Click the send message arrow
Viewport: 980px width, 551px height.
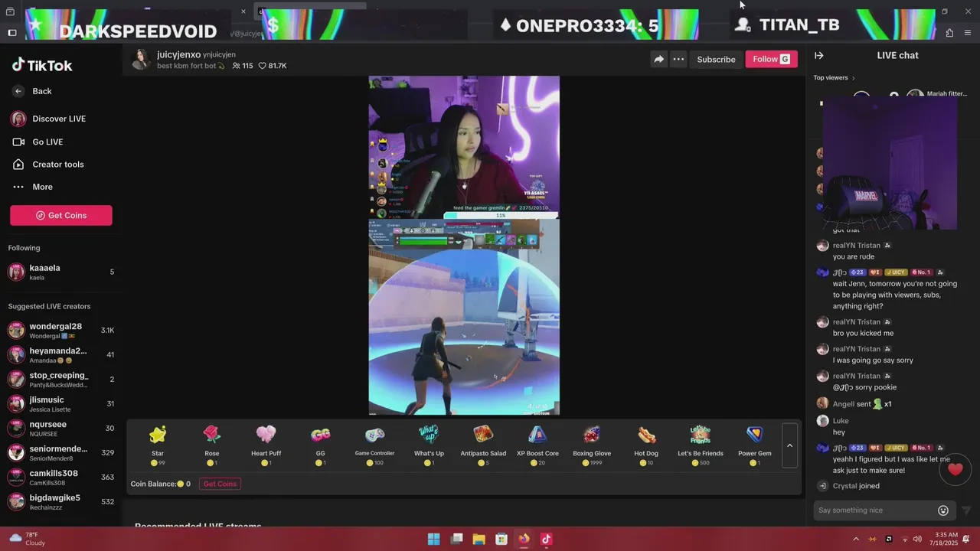point(966,510)
